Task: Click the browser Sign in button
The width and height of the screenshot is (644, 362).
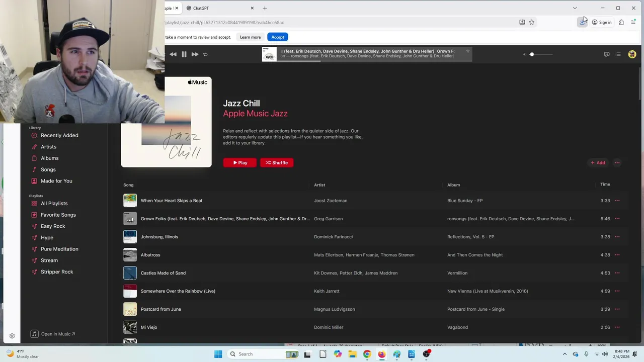Action: coord(602,22)
